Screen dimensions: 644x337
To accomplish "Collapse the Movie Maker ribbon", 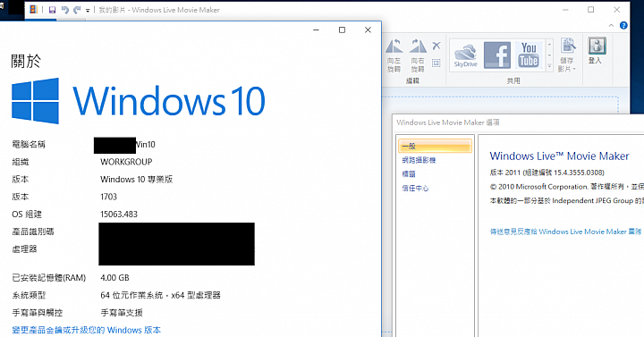I will [x=611, y=25].
